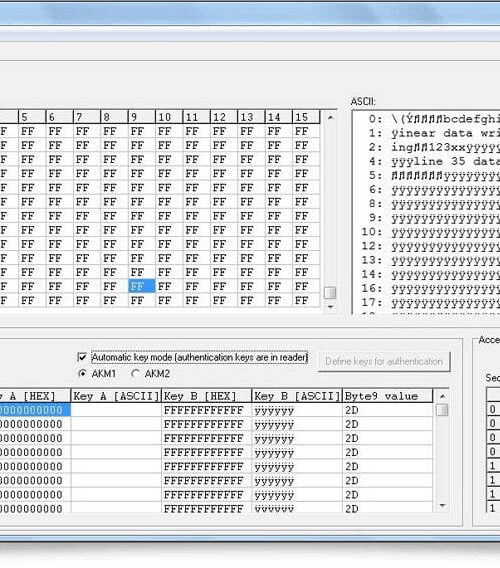Click the column 15 header

(306, 117)
